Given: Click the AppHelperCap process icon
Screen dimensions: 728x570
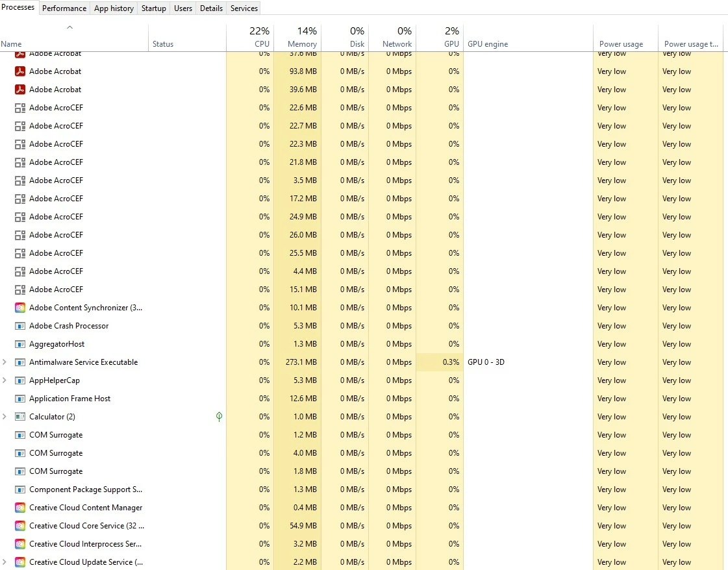Looking at the screenshot, I should click(20, 380).
